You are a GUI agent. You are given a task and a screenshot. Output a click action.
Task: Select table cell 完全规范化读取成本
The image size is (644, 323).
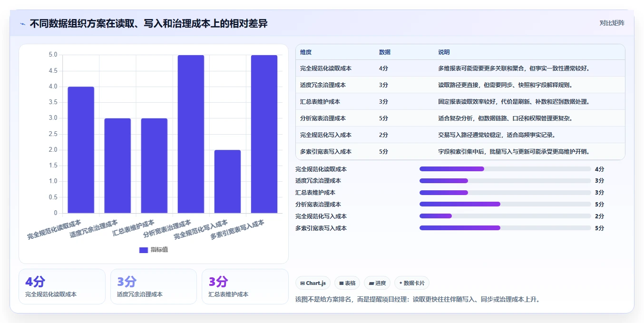pyautogui.click(x=326, y=69)
